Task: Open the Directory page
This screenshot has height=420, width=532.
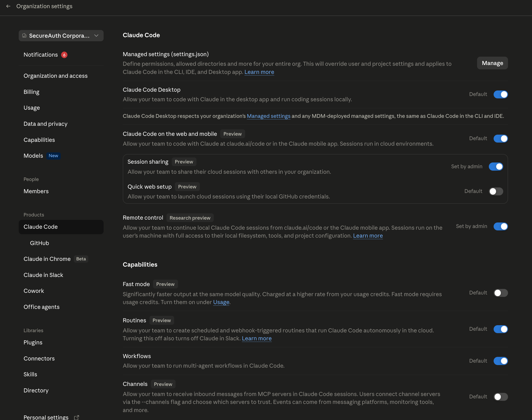Action: tap(61, 390)
